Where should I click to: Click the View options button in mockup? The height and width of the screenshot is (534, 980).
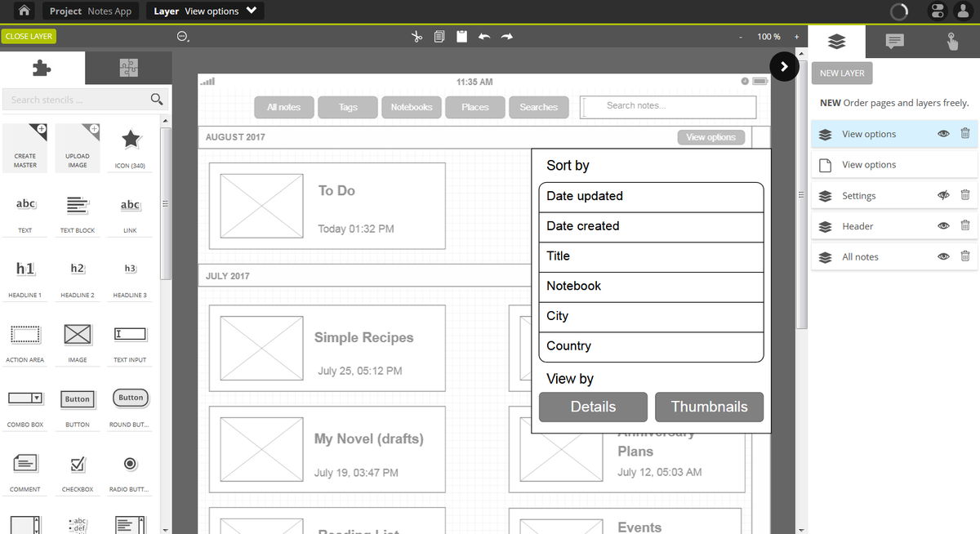pos(711,137)
